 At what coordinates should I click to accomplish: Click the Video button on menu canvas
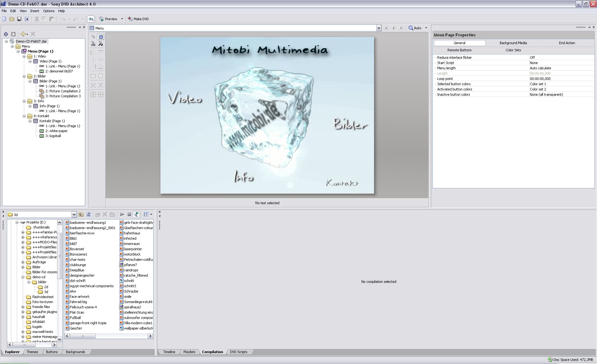(185, 99)
